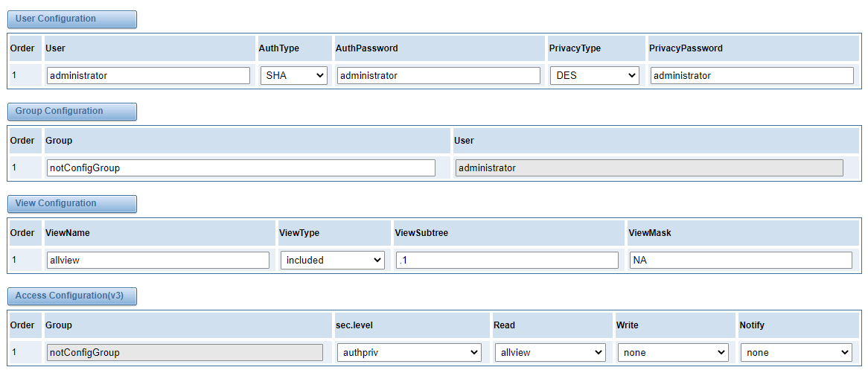Click the View Configuration section header
This screenshot has height=370, width=868.
pyautogui.click(x=72, y=203)
